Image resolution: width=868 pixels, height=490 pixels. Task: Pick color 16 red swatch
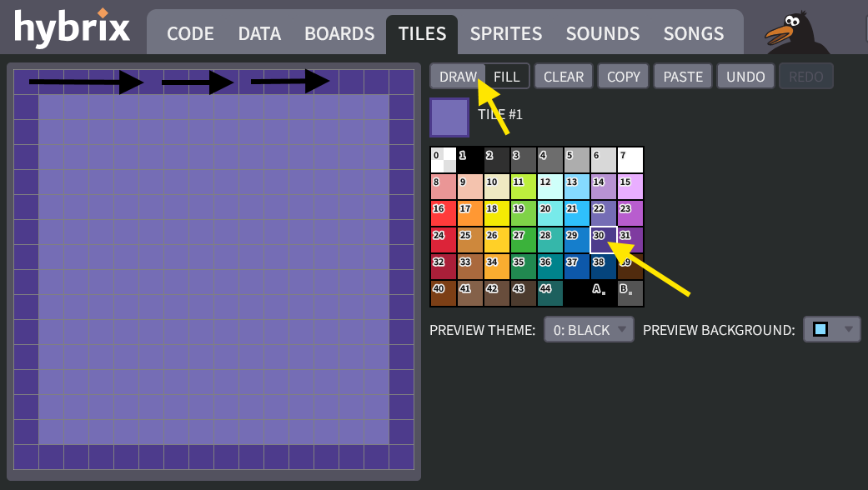click(444, 213)
